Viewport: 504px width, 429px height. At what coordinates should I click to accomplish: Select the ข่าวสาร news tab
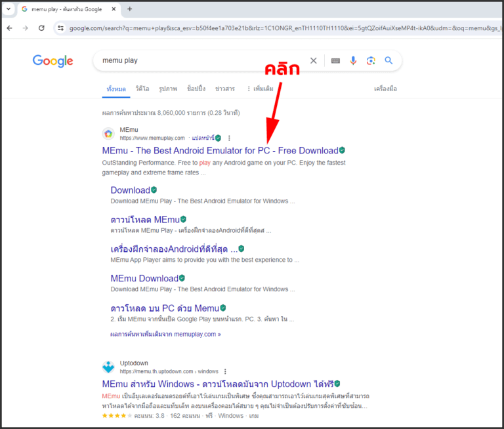(x=226, y=89)
